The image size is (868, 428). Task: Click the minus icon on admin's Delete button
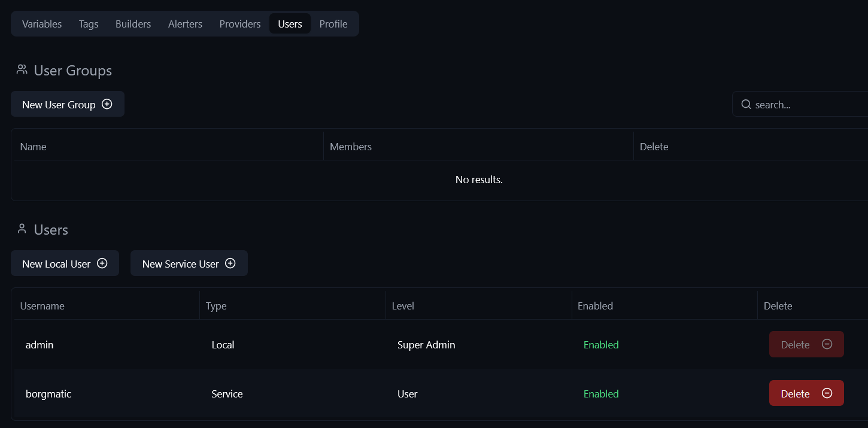click(x=827, y=344)
